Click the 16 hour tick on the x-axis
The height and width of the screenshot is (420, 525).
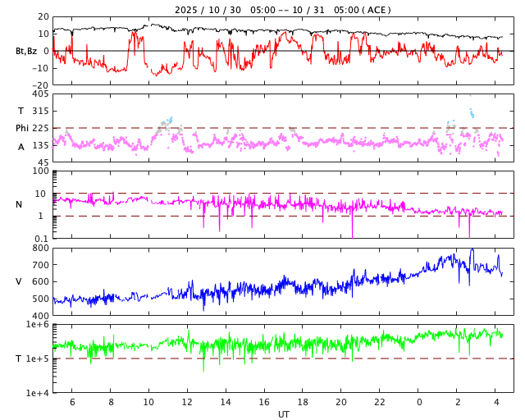coord(264,402)
